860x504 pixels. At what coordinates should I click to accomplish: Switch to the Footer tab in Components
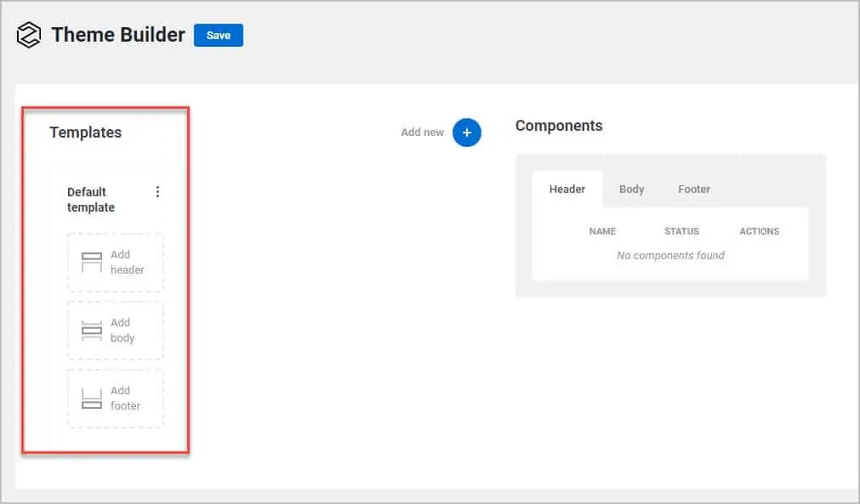click(693, 189)
